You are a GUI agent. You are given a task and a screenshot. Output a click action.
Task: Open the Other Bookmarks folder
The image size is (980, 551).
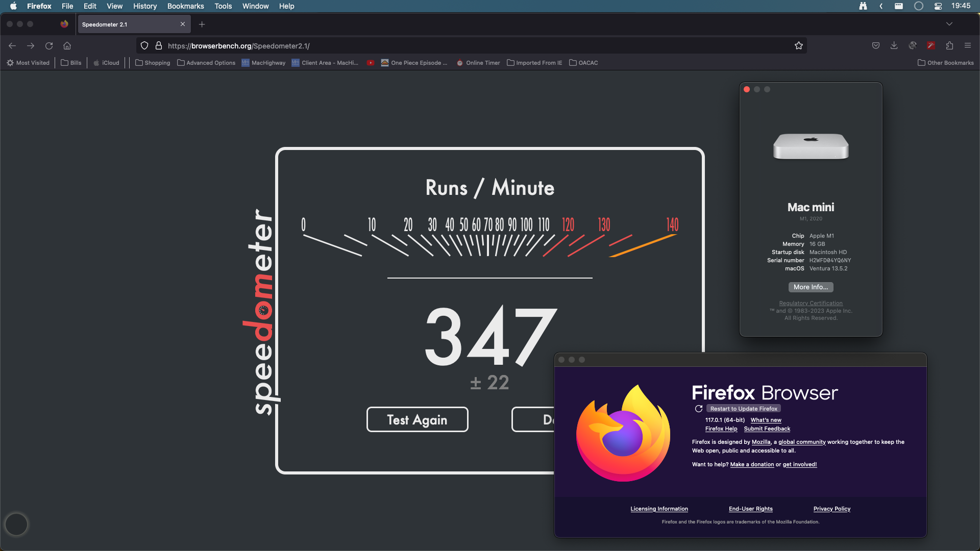pos(945,63)
